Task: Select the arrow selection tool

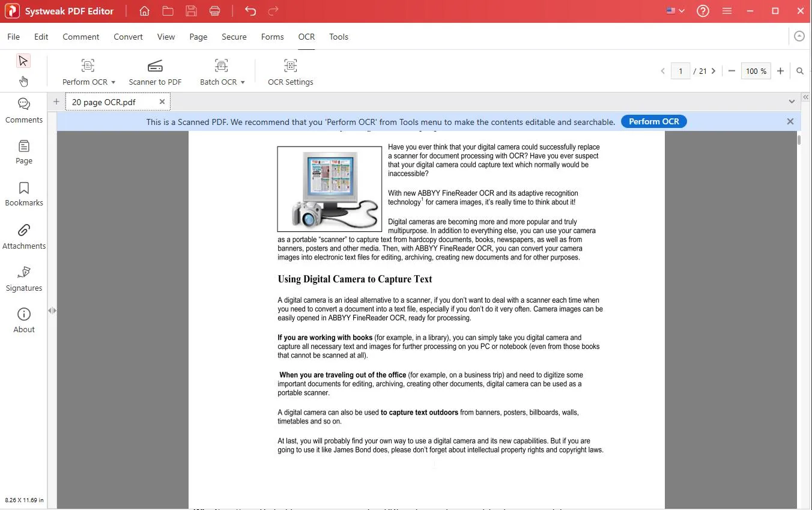Action: click(x=23, y=61)
